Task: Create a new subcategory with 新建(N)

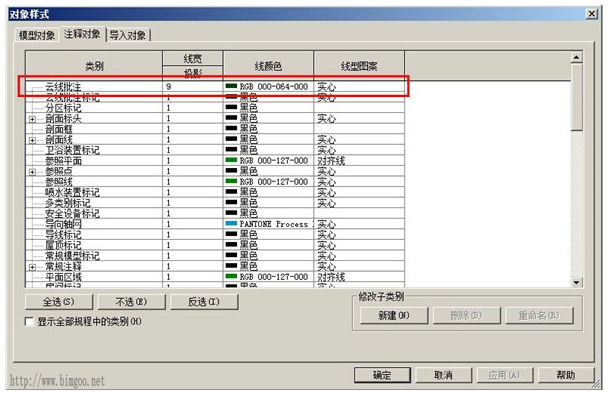Action: (x=394, y=316)
